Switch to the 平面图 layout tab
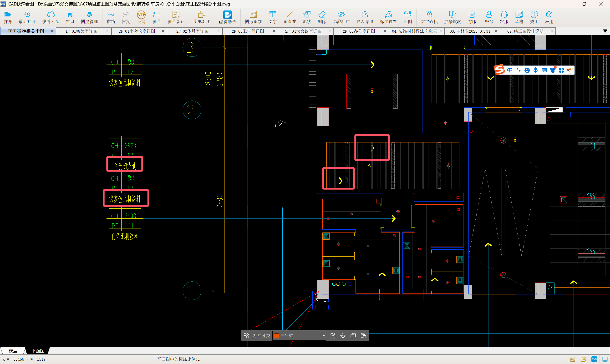The width and height of the screenshot is (610, 364). pos(38,351)
